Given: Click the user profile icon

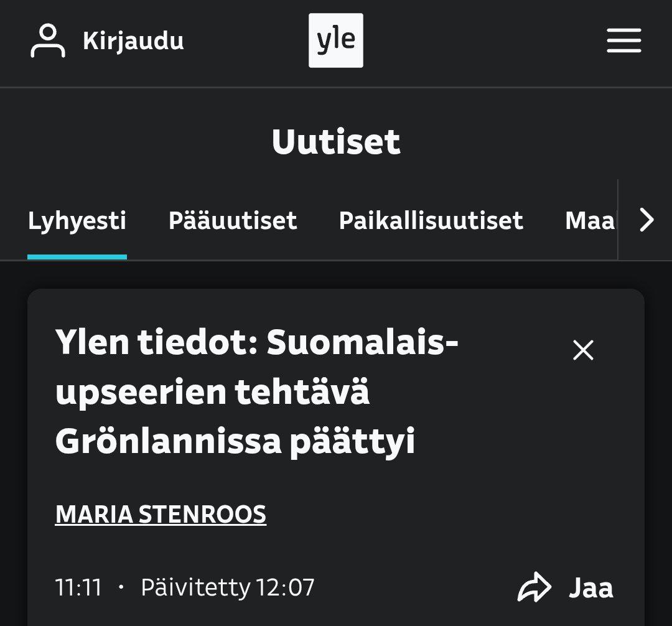Looking at the screenshot, I should pos(47,41).
